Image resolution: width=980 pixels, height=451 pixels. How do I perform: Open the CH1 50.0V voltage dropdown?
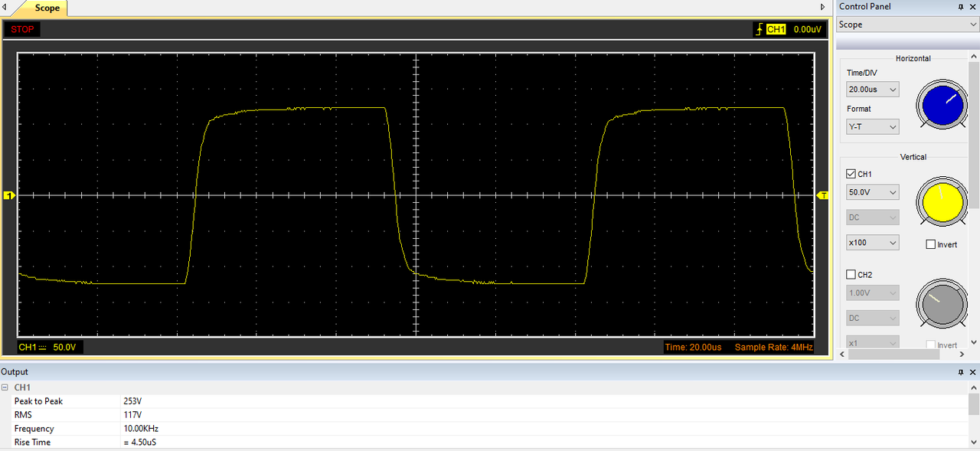click(873, 192)
